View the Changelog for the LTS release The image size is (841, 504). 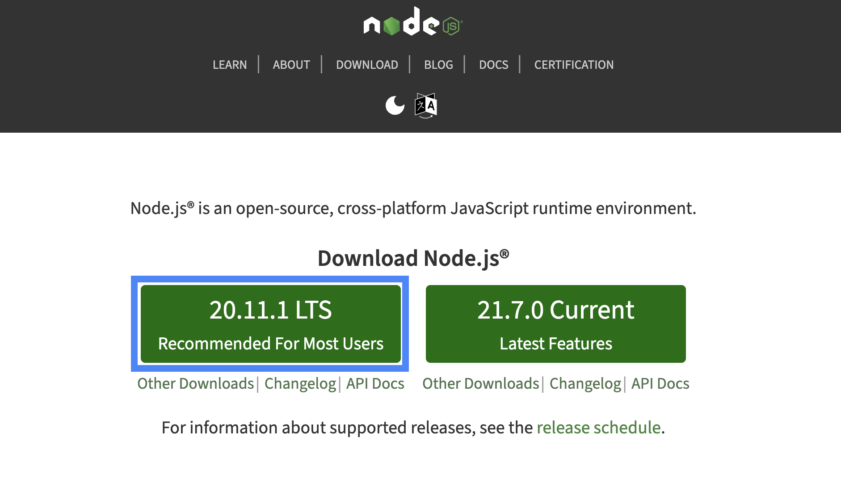click(300, 383)
